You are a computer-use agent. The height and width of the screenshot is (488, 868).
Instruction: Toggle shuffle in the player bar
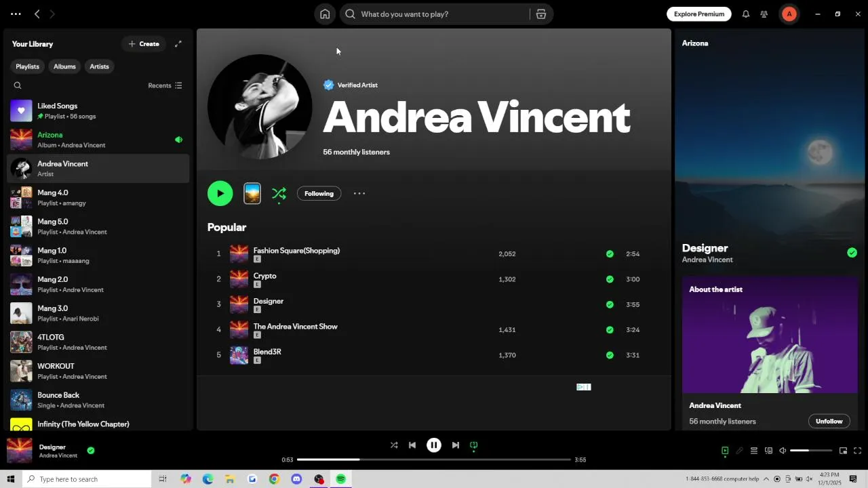point(394,445)
